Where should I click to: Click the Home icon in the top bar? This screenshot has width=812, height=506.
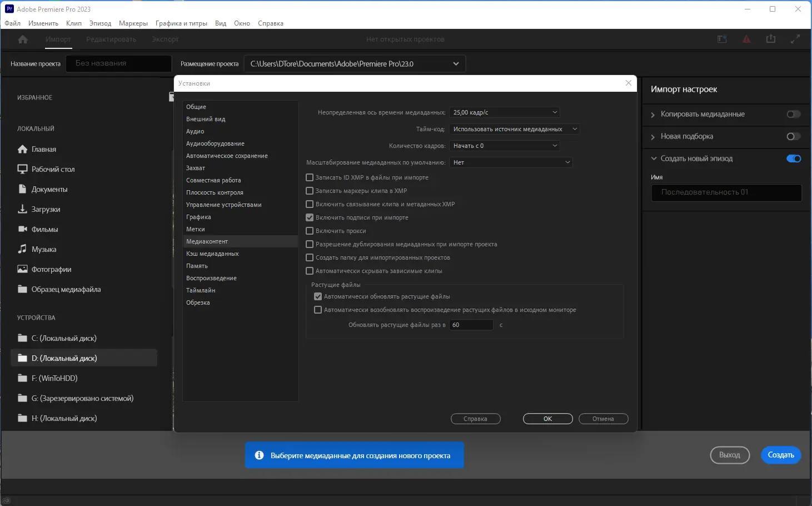[23, 39]
